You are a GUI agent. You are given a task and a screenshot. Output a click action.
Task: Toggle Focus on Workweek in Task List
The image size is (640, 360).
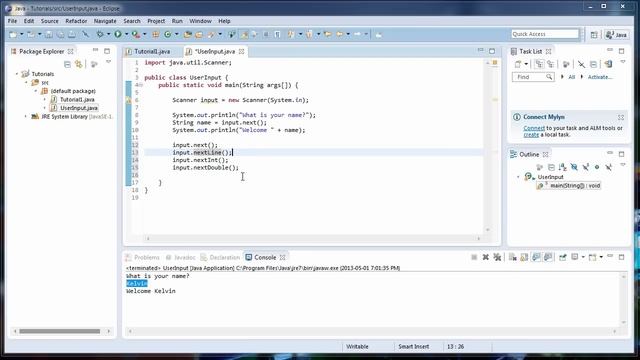coord(566,64)
